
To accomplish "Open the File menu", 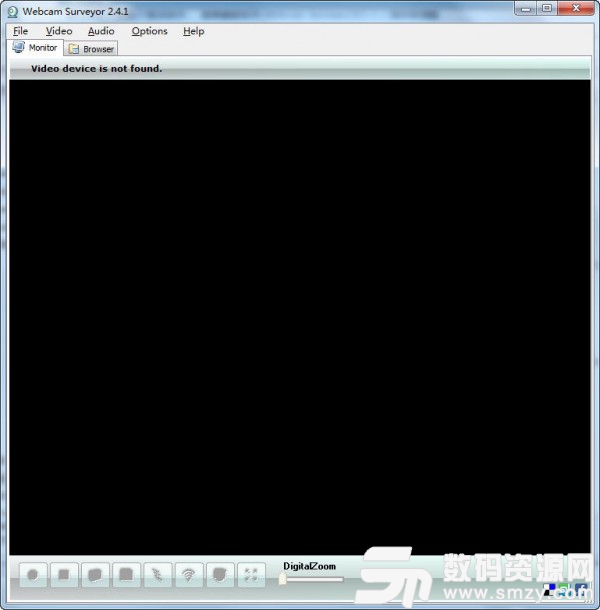I will click(x=21, y=31).
